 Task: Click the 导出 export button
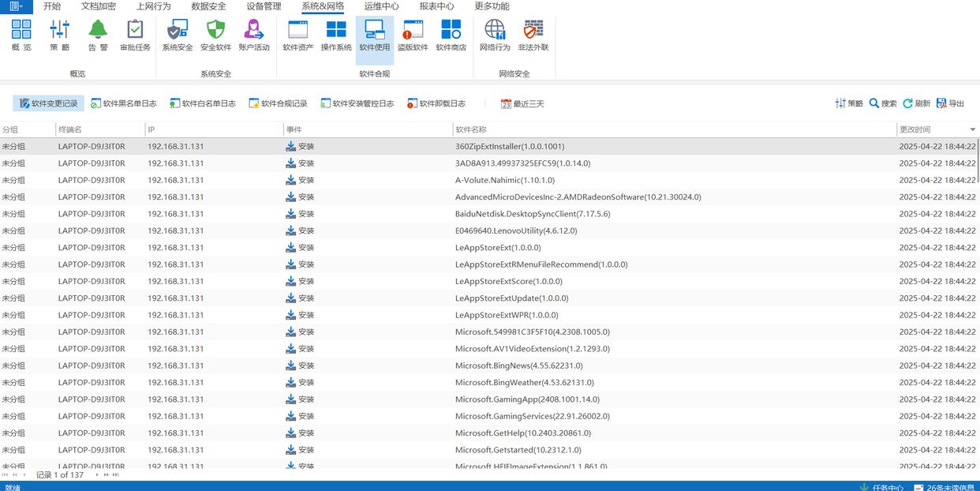(951, 103)
